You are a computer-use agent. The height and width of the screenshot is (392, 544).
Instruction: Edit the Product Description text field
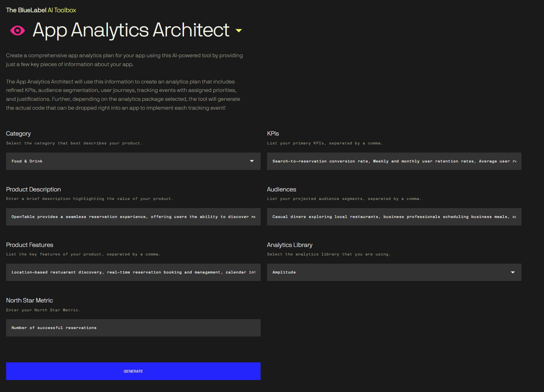(x=133, y=217)
